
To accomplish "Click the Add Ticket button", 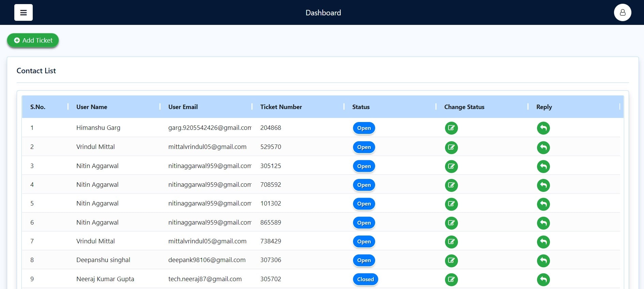I will [33, 40].
